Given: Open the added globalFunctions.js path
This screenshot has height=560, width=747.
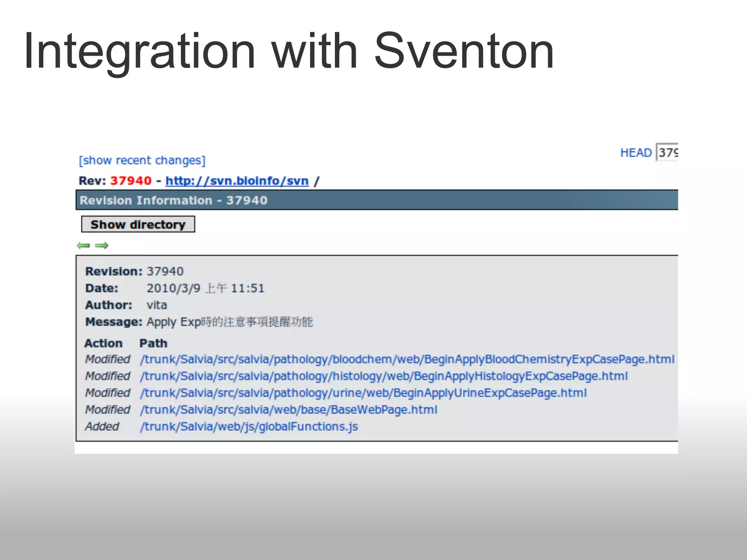Looking at the screenshot, I should pos(249,426).
